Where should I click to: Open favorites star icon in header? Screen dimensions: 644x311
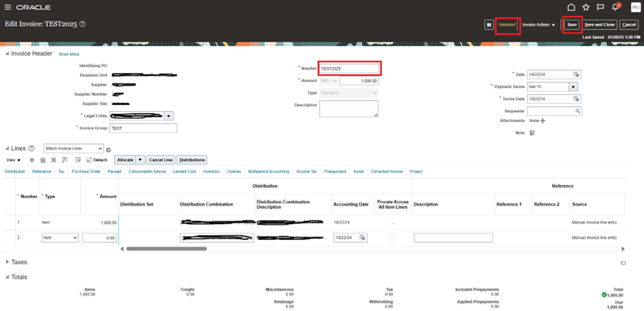point(586,7)
